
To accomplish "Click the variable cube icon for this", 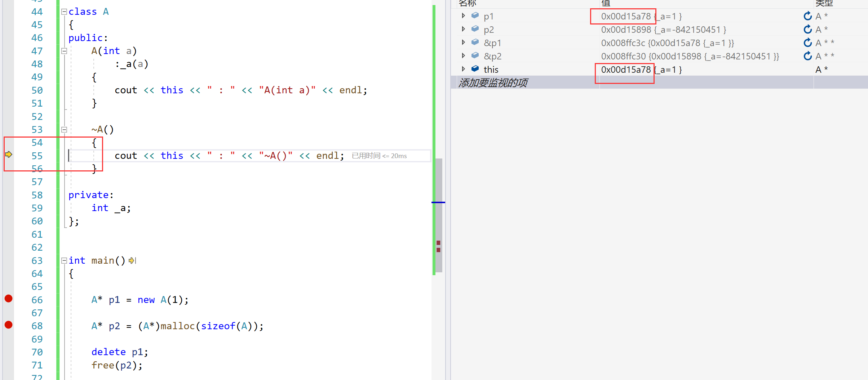I will point(475,69).
